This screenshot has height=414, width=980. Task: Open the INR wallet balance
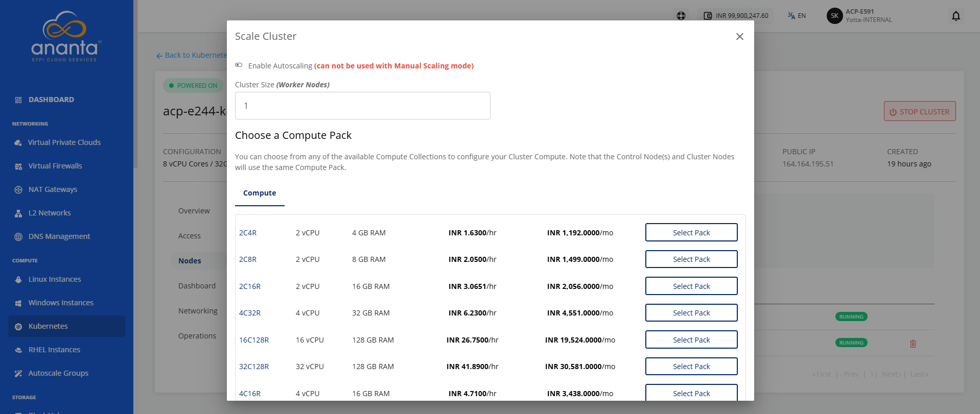[x=736, y=16]
